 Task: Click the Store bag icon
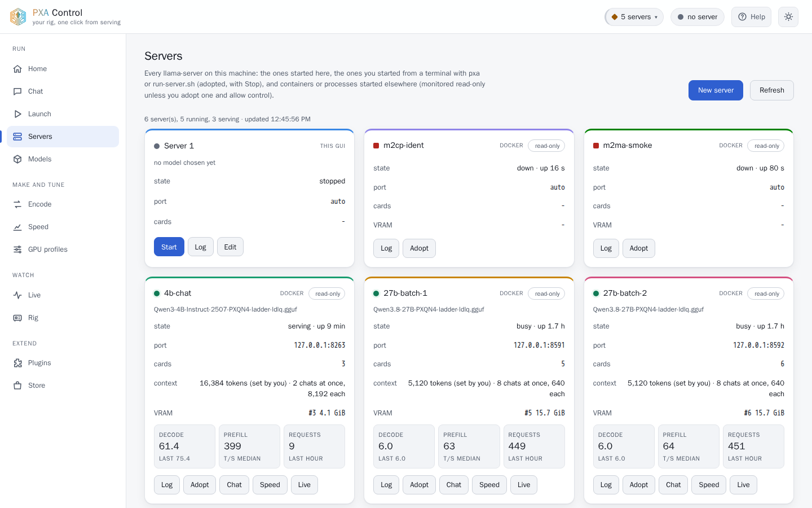[x=17, y=386]
